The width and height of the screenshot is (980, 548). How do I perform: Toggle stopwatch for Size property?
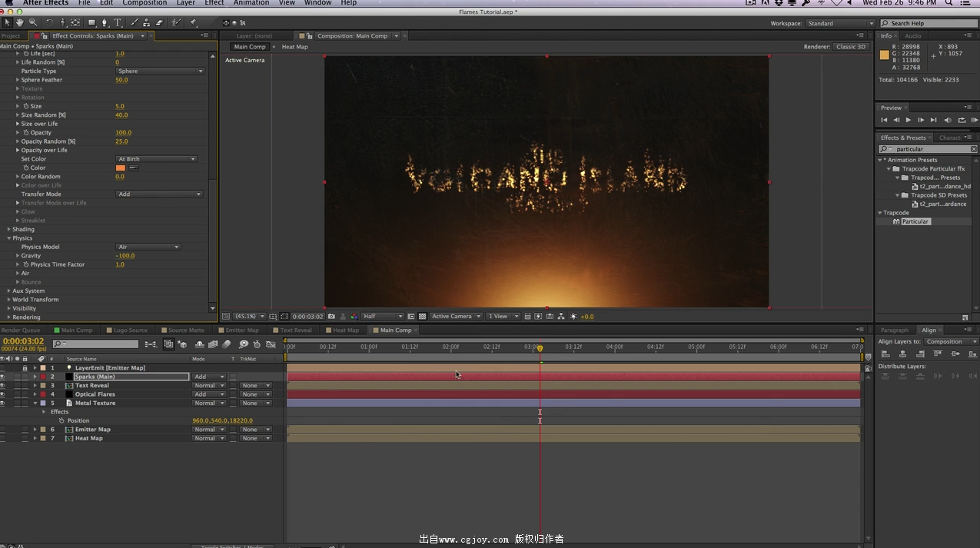tap(26, 106)
